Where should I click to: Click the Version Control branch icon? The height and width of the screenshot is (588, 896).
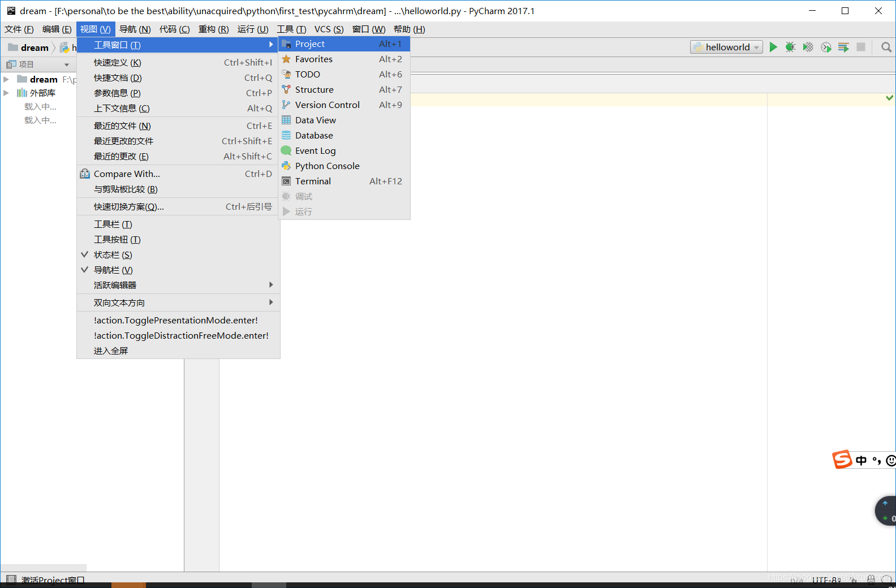coord(286,105)
